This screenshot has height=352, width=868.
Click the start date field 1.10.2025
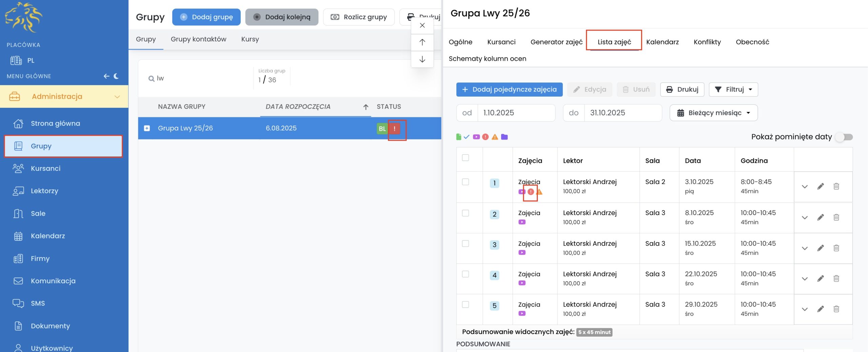(516, 113)
